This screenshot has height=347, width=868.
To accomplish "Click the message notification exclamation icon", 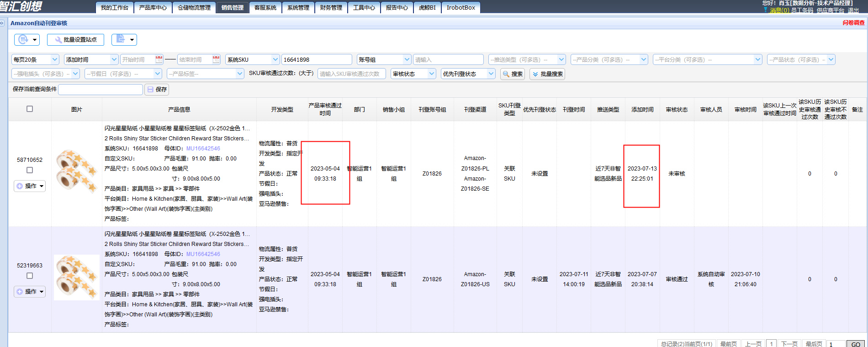I will click(765, 10).
